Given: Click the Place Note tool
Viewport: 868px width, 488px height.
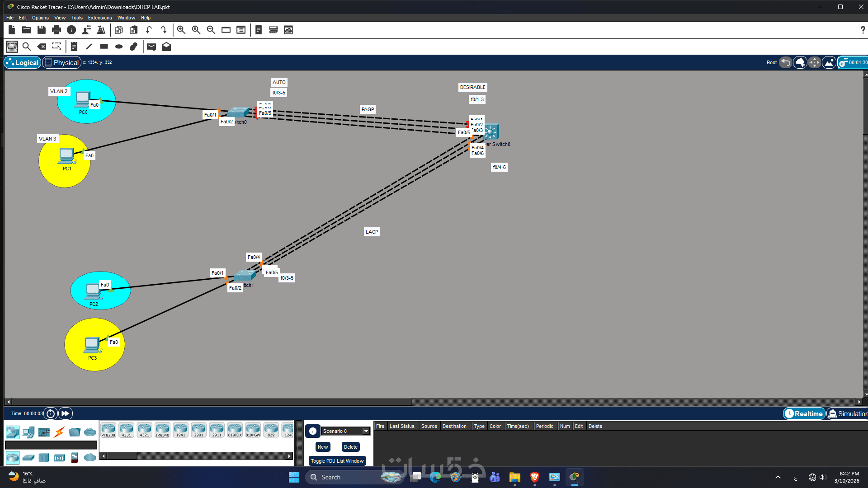Looking at the screenshot, I should 74,47.
